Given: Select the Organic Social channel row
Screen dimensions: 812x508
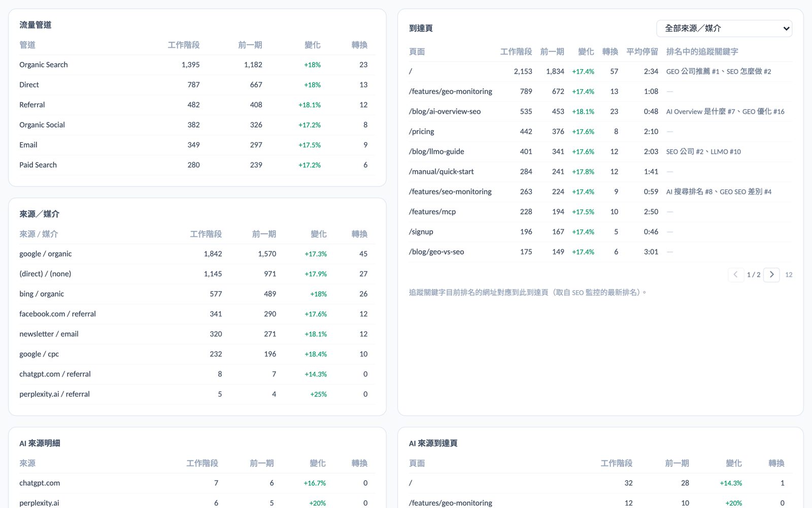Looking at the screenshot, I should [197, 125].
